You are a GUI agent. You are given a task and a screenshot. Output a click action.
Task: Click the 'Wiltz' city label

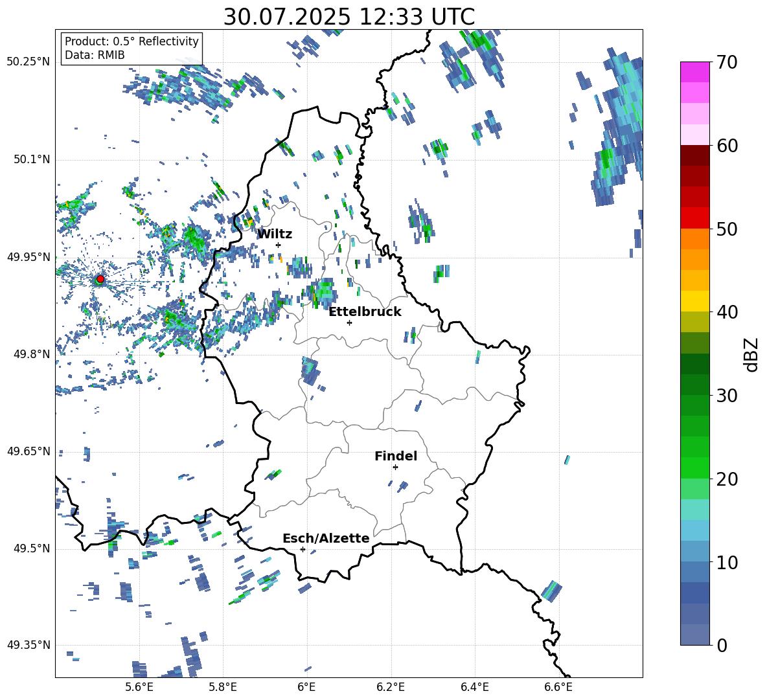coord(275,234)
